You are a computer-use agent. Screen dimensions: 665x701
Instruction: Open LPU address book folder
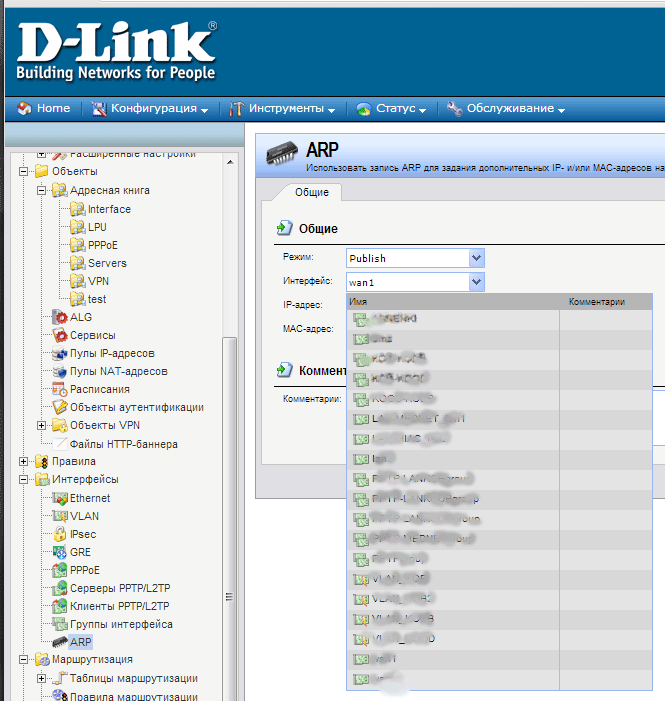click(97, 227)
